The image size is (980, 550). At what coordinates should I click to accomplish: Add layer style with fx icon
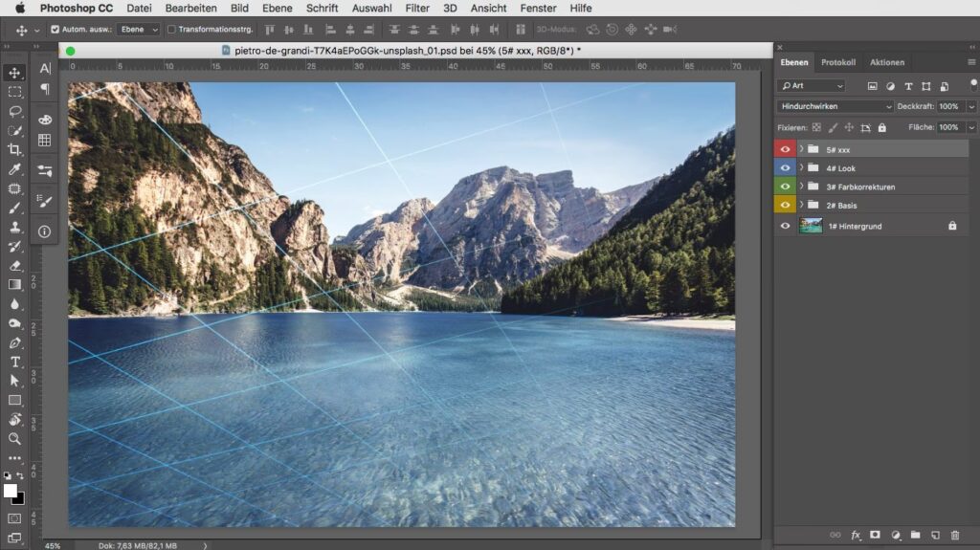click(856, 535)
